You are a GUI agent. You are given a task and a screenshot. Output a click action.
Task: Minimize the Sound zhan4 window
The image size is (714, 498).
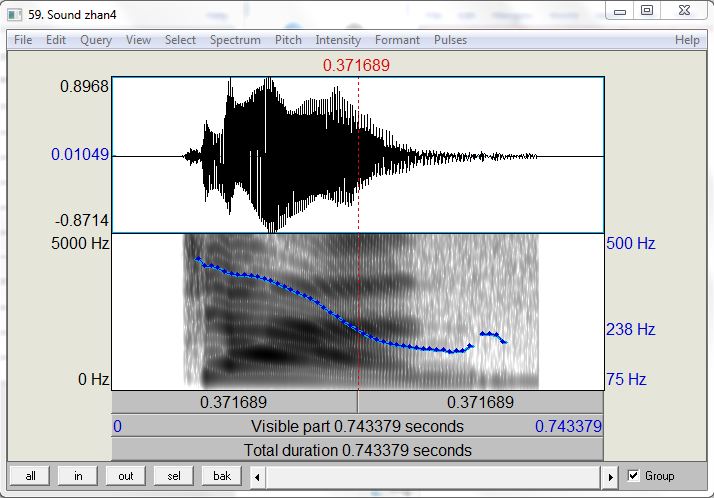620,11
